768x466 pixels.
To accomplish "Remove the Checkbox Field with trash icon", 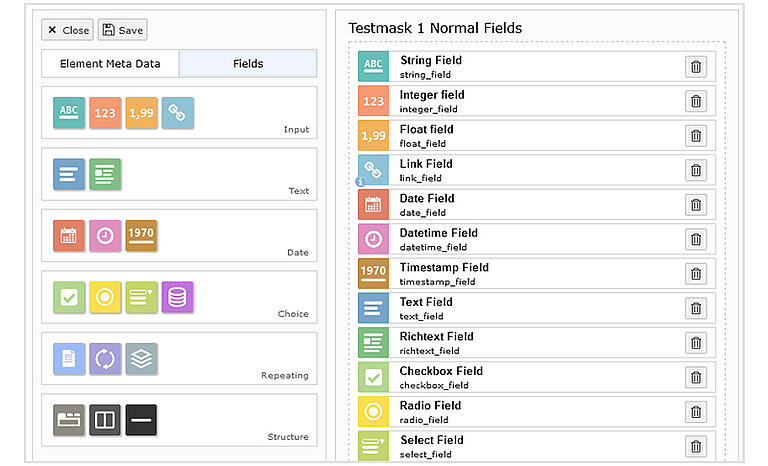I will pyautogui.click(x=696, y=377).
